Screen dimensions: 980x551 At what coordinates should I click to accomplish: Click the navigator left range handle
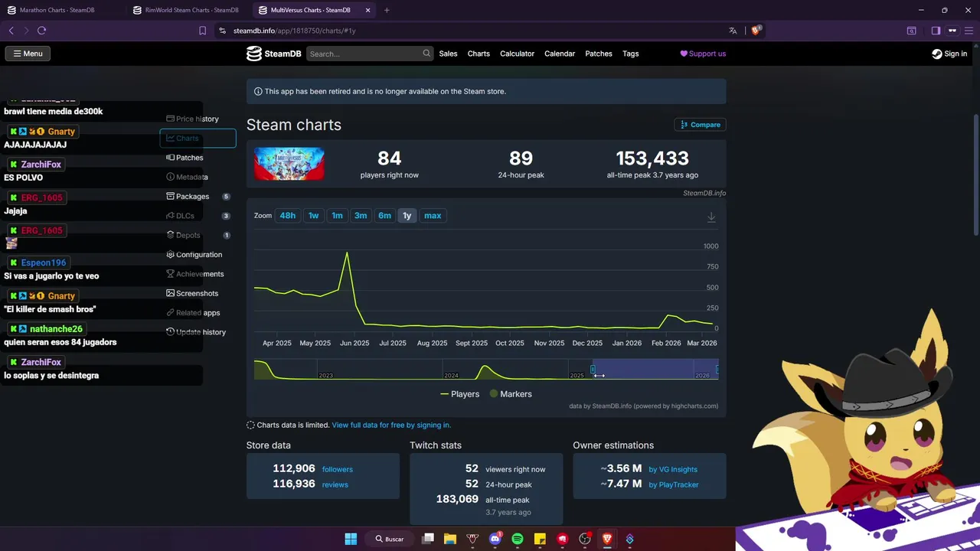(593, 370)
